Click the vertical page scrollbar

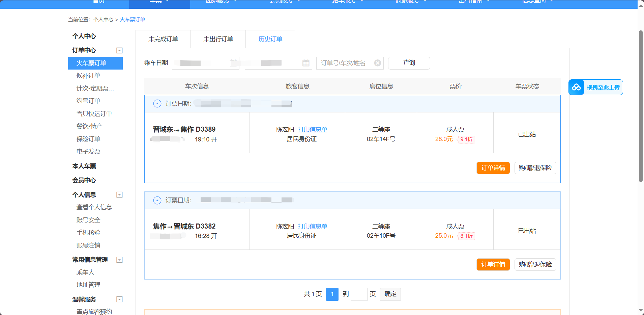tap(641, 106)
